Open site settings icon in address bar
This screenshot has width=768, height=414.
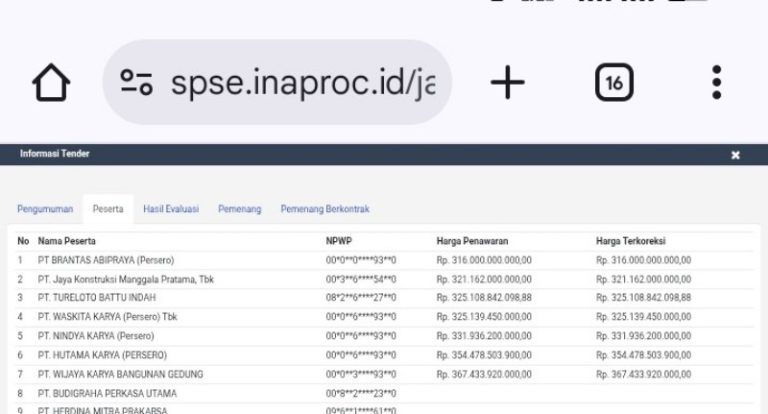137,82
